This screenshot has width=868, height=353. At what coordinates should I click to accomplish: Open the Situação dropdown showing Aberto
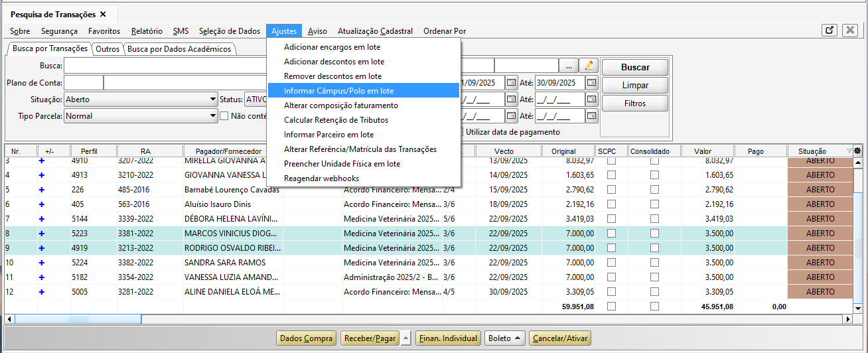(x=141, y=100)
